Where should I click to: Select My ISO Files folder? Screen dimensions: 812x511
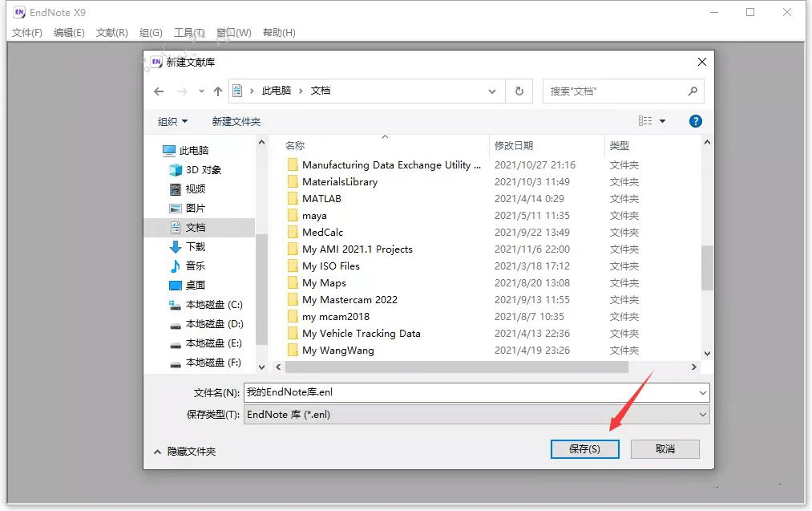(x=331, y=266)
